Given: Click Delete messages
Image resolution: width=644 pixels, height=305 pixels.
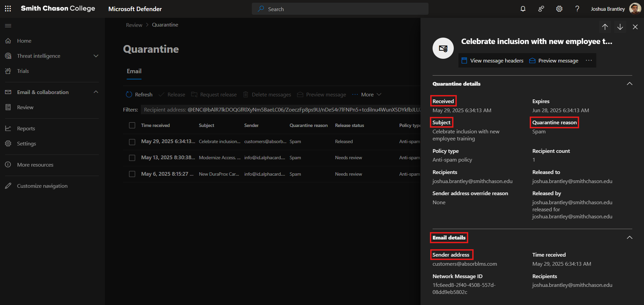Looking at the screenshot, I should tap(267, 95).
